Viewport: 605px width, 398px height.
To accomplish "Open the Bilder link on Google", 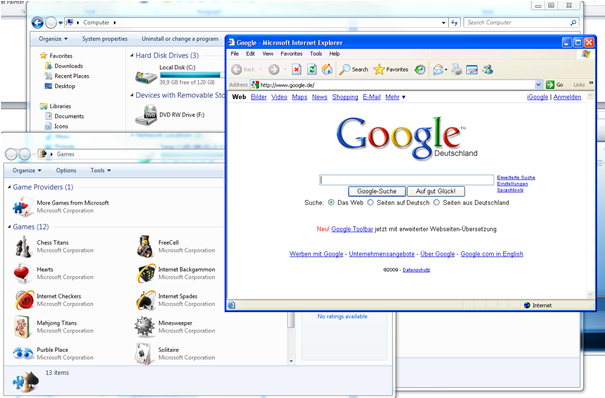I will coord(259,97).
